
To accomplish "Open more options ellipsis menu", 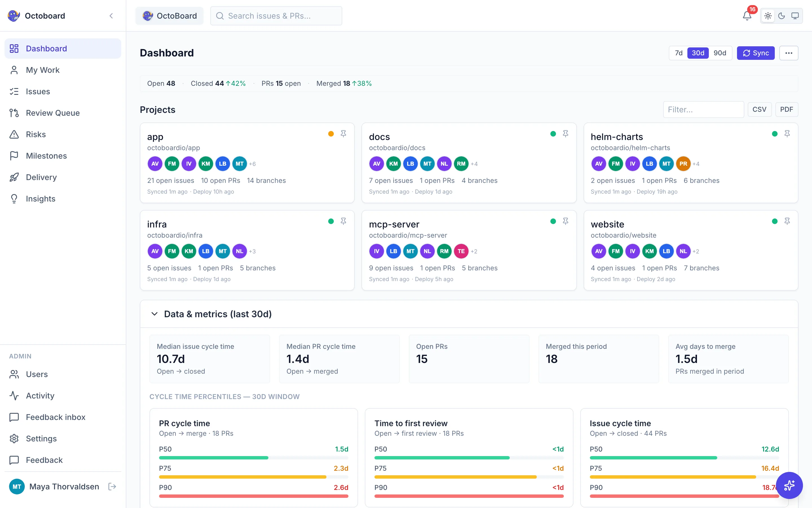I will click(x=789, y=53).
